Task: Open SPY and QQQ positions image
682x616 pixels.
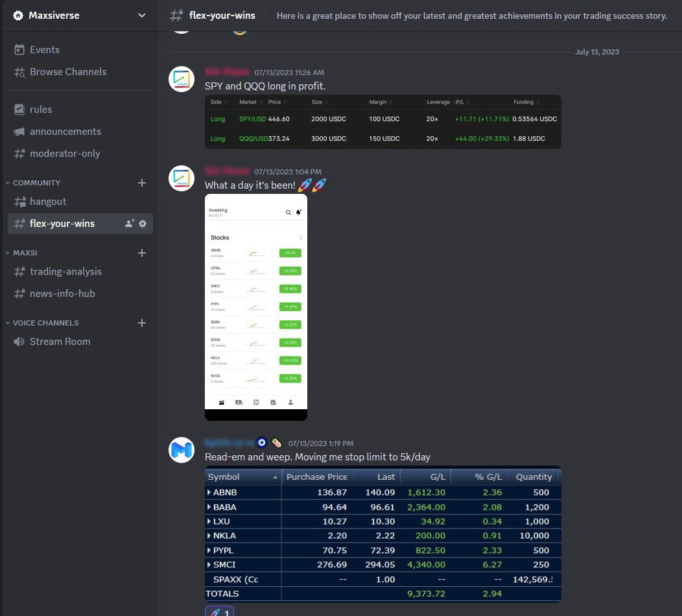Action: point(382,122)
